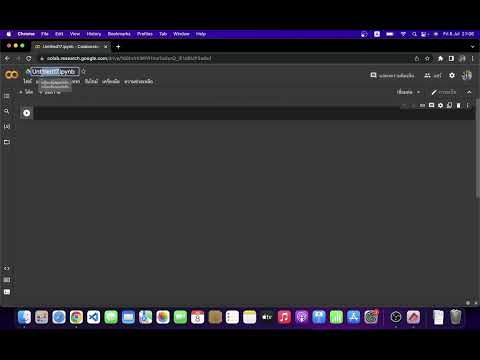Open the Chrome three-dot menu
Viewport: 480px width, 360px height.
coord(473,59)
